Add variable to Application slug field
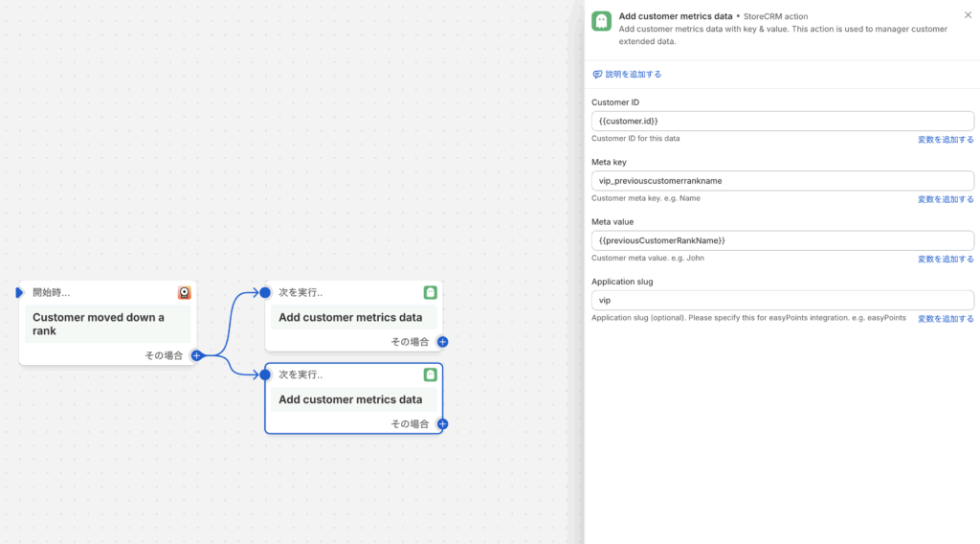The width and height of the screenshot is (980, 544). point(945,319)
